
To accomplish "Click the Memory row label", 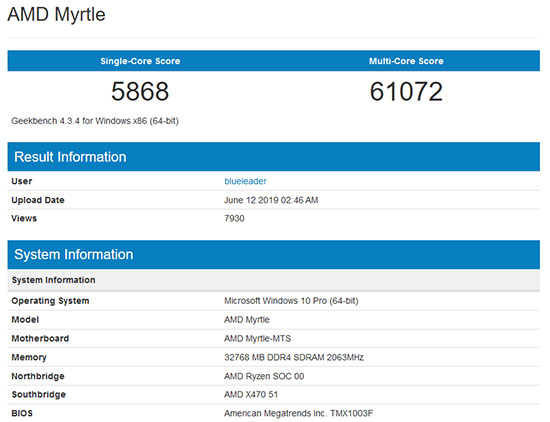I will pyautogui.click(x=29, y=357).
